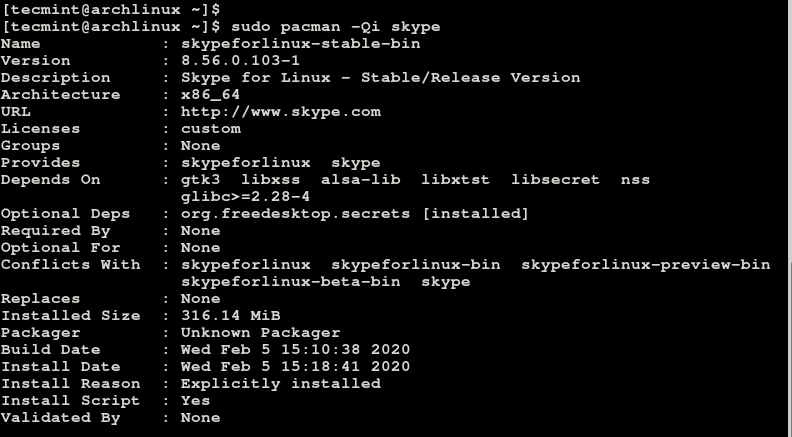The height and width of the screenshot is (437, 792).
Task: Click the Unknown Packager value
Action: [260, 332]
